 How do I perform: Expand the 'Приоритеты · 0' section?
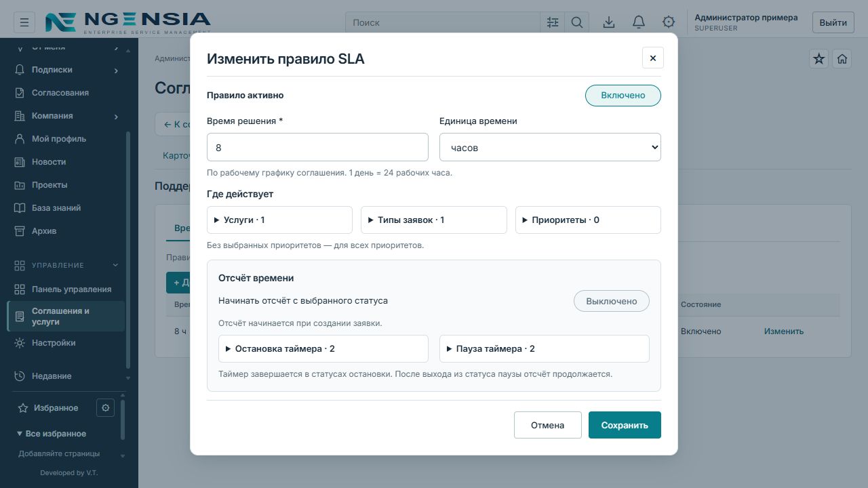(588, 220)
